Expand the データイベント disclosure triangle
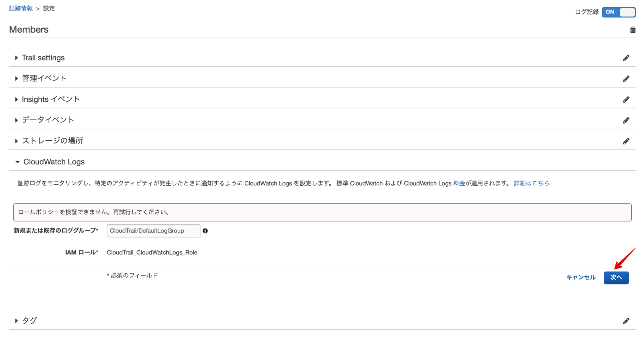Viewport: 644px width, 342px height. tap(16, 120)
